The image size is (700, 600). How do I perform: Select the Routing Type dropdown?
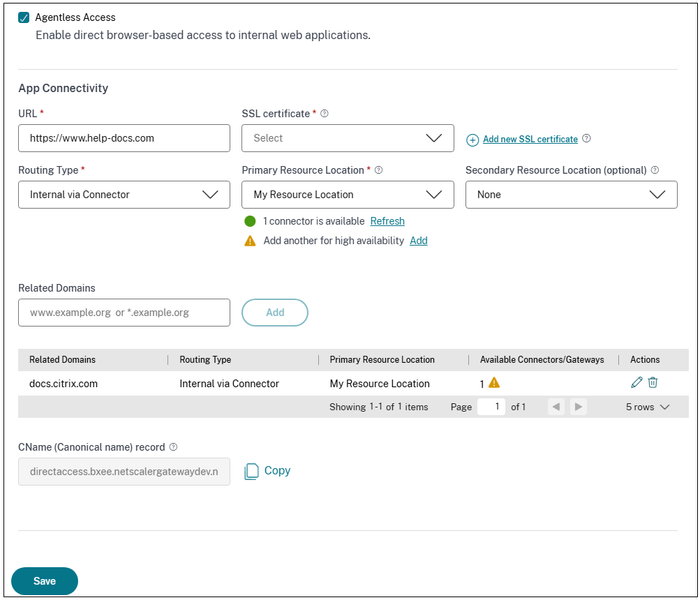[124, 194]
